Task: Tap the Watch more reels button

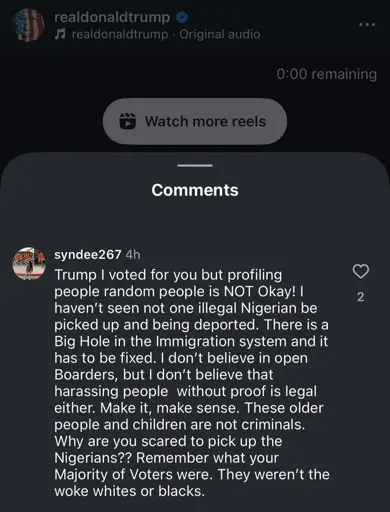Action: click(195, 121)
